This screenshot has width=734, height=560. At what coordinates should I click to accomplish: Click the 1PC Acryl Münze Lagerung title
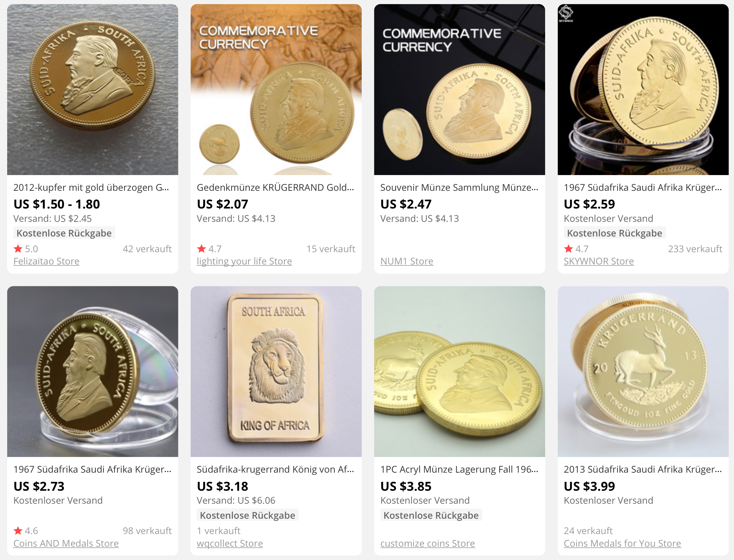point(459,469)
